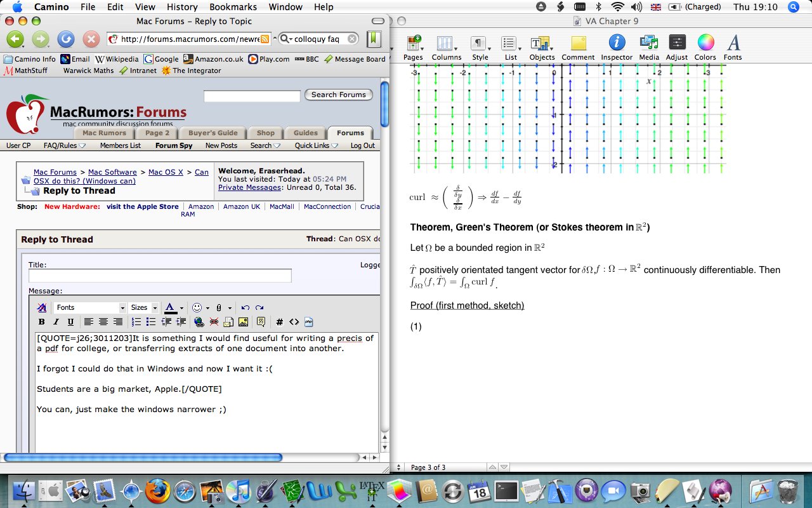Switch to Buyer's Guide tab
The image size is (812, 508).
[x=213, y=133]
